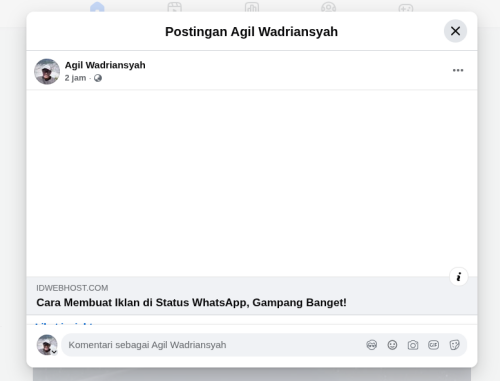Screen dimensions: 500x381
Task: Open the emoji picker in comment box
Action: click(392, 345)
